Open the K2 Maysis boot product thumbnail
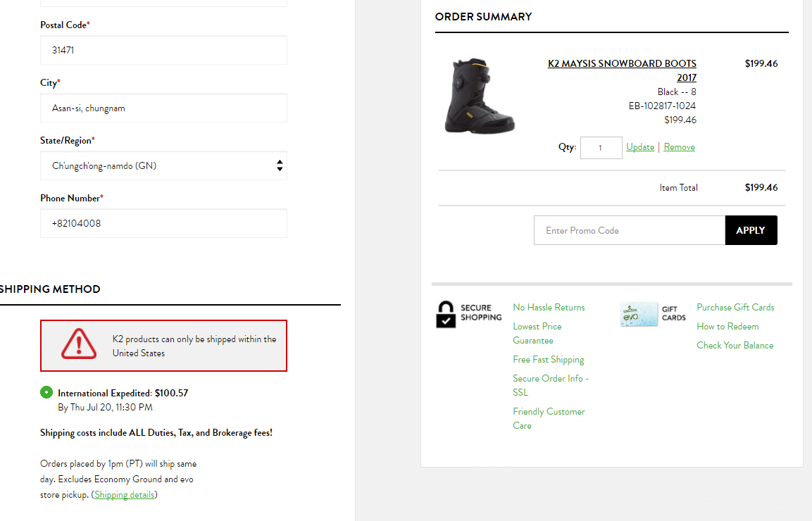This screenshot has height=521, width=812. [x=480, y=96]
